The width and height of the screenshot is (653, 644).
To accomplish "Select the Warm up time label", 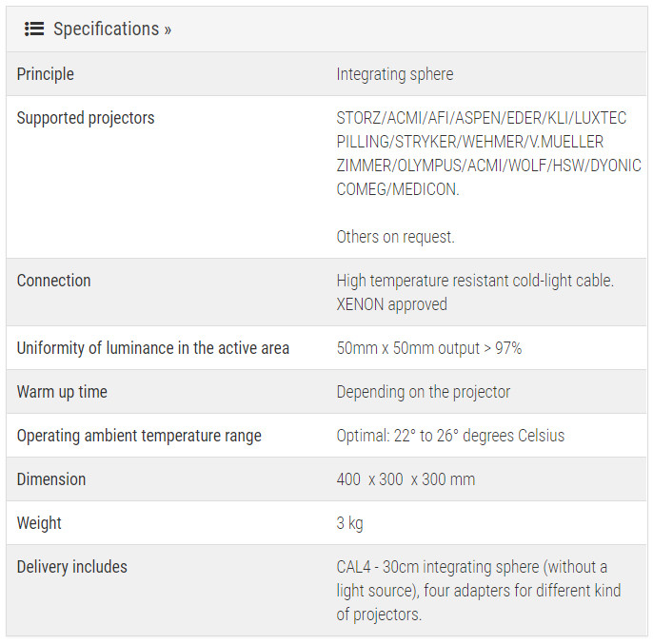I will tap(62, 392).
